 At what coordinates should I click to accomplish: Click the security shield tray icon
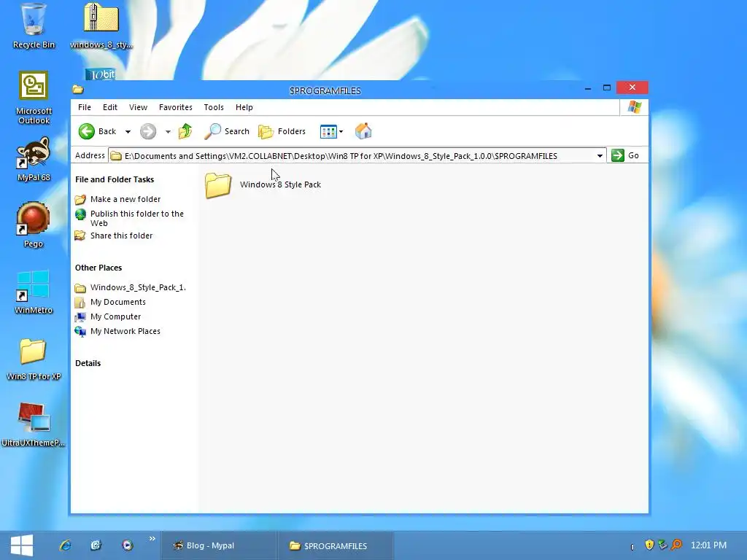click(x=649, y=545)
